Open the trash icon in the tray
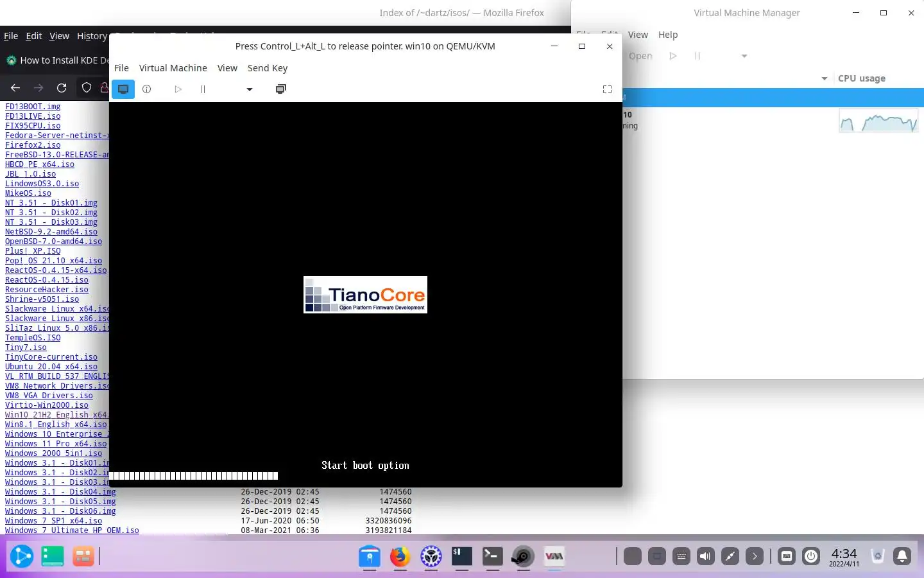Screen dimensions: 924x578 click(878, 556)
